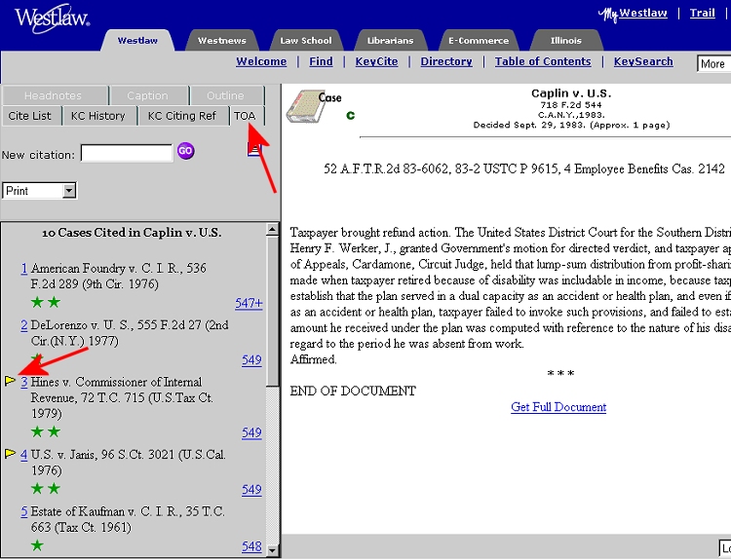Select the Cite List tab

30,116
